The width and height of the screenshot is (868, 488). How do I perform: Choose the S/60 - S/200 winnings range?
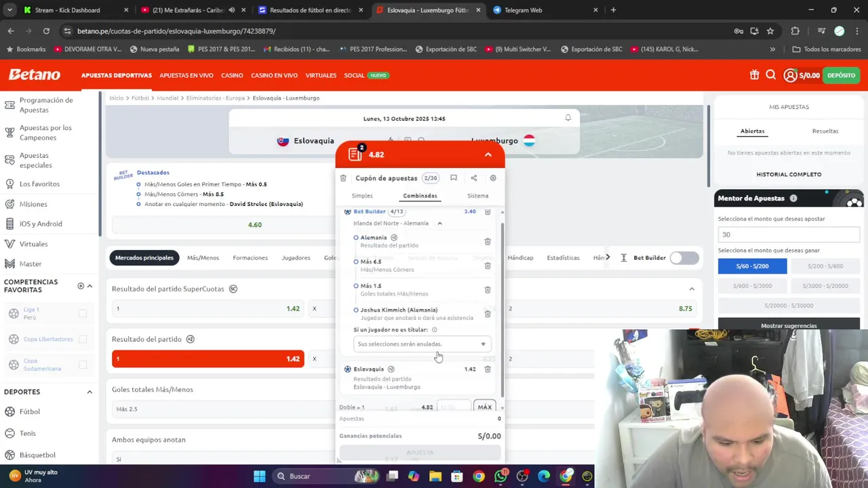point(753,266)
